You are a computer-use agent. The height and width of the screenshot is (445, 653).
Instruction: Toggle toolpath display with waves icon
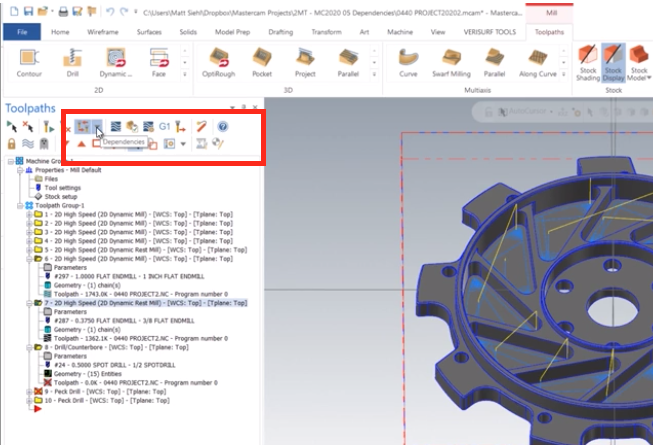pyautogui.click(x=28, y=144)
